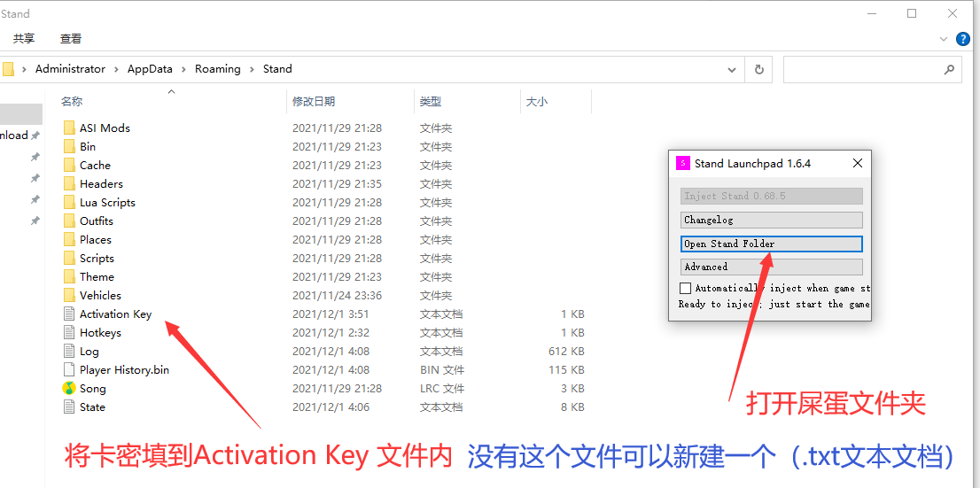The image size is (980, 488).
Task: Select the Outfits folder icon
Action: (x=69, y=221)
